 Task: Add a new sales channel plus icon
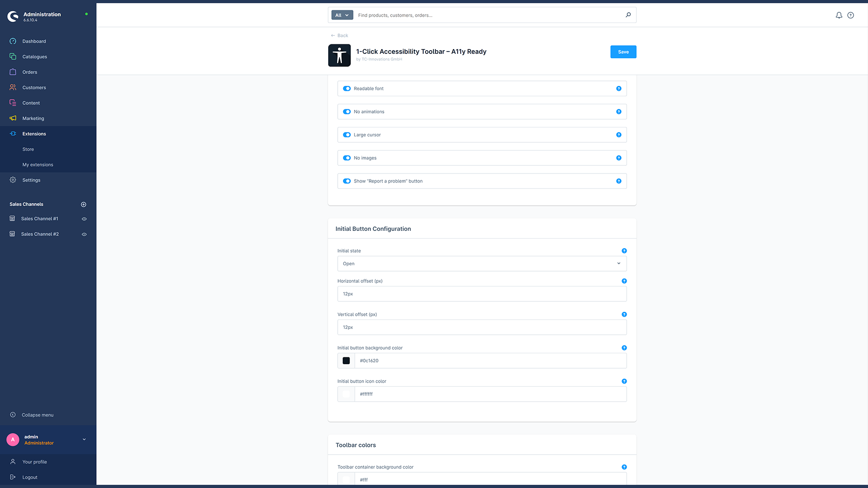(x=84, y=204)
